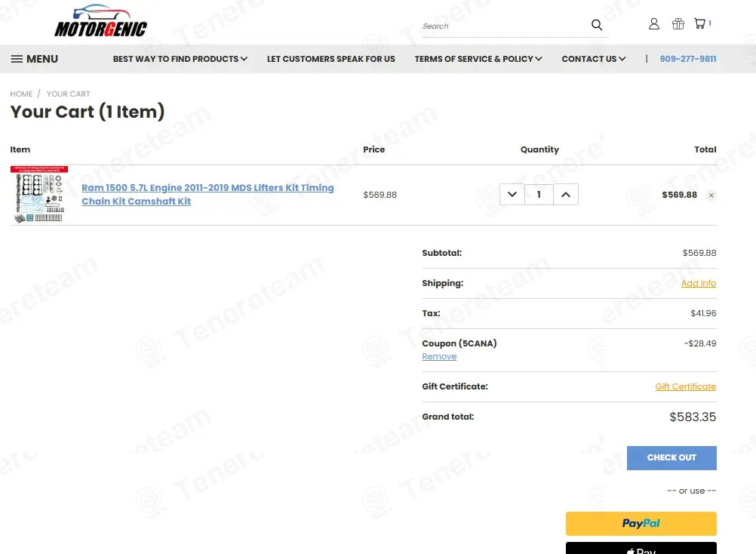Open the product thumbnail image
This screenshot has height=554, width=756.
(x=39, y=194)
